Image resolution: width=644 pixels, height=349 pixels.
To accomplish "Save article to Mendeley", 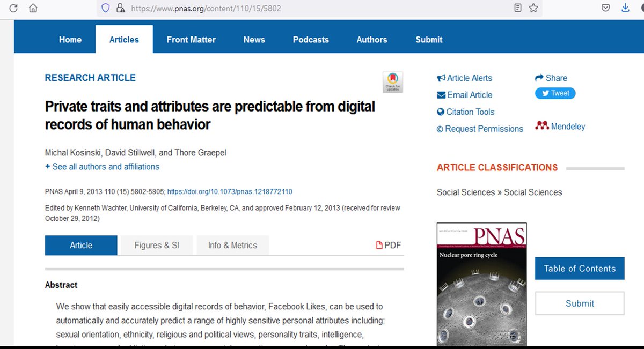I will (560, 127).
